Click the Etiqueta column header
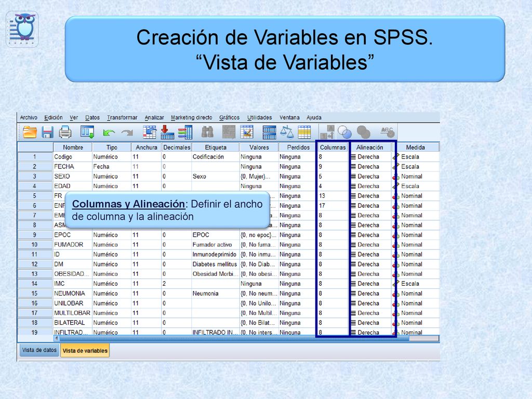This screenshot has height=399, width=532. [x=216, y=147]
